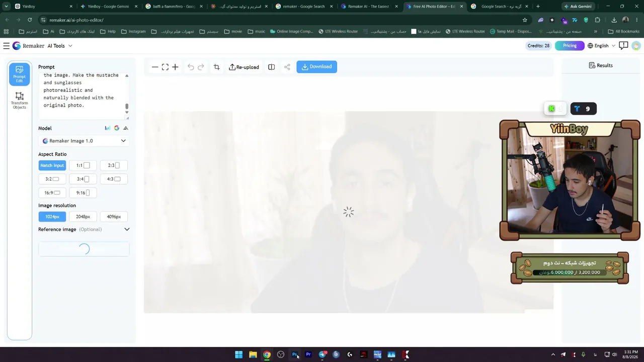
Task: Show hidden system tray icons
Action: coord(553,354)
